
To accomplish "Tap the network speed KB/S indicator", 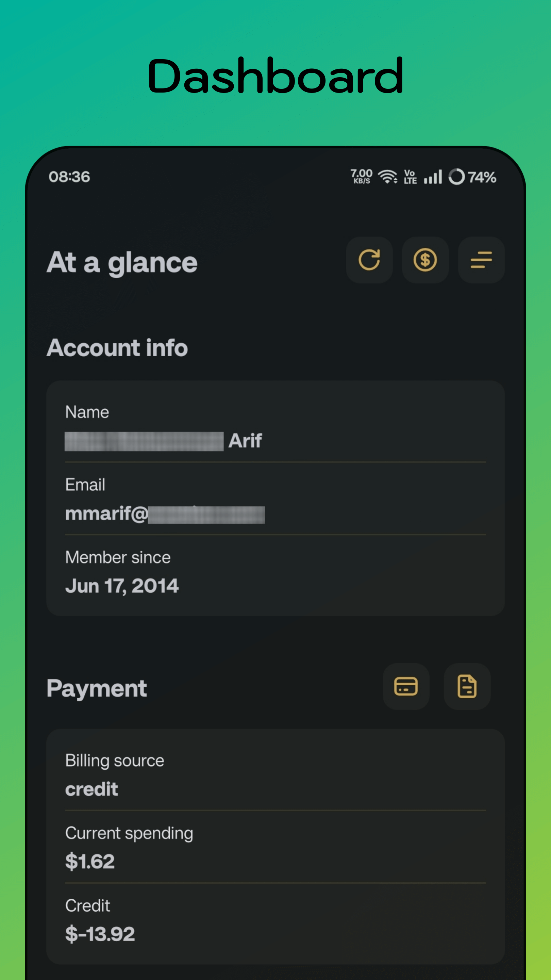I will click(x=361, y=177).
